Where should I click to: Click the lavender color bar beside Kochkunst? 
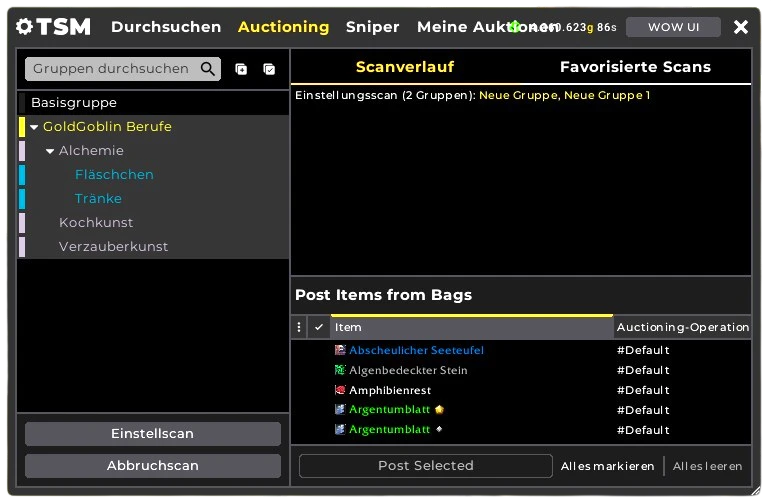pos(22,223)
